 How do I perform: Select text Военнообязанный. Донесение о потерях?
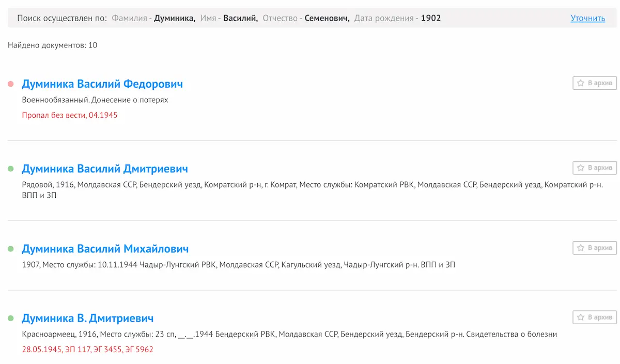pyautogui.click(x=95, y=100)
